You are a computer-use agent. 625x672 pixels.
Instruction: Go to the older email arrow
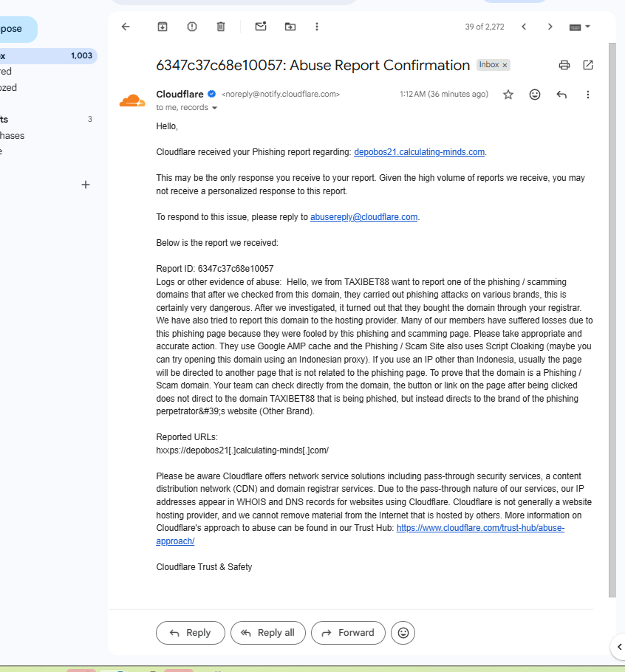coord(550,27)
